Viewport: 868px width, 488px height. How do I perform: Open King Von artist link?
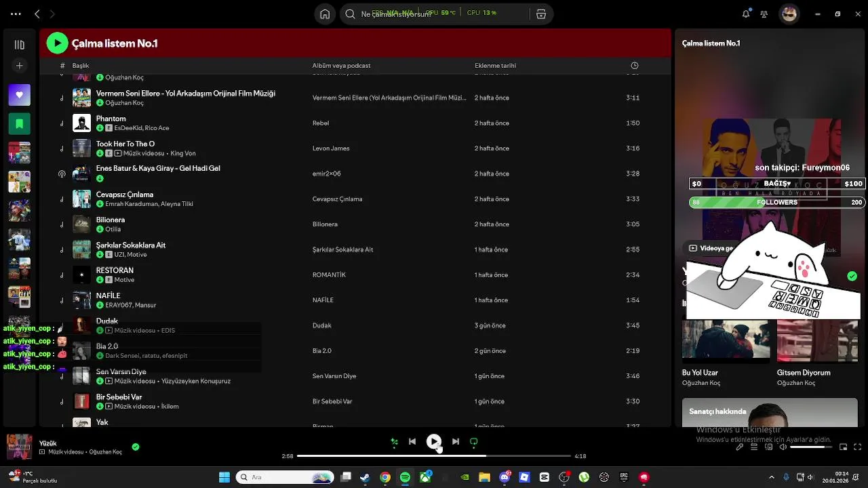point(183,154)
